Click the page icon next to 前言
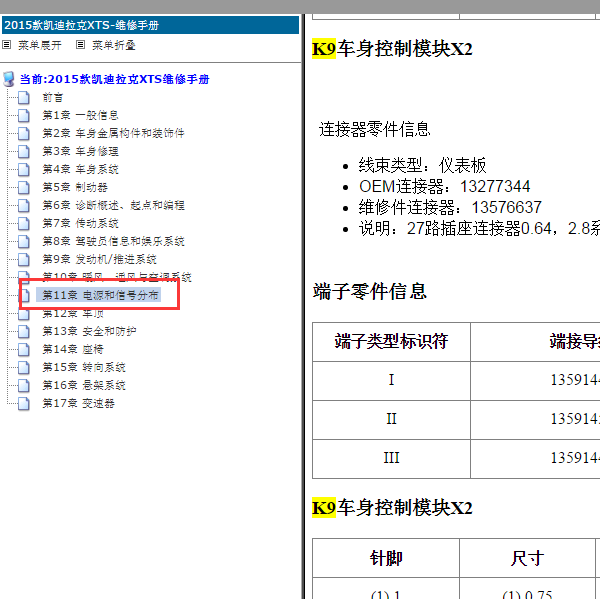 tap(24, 98)
